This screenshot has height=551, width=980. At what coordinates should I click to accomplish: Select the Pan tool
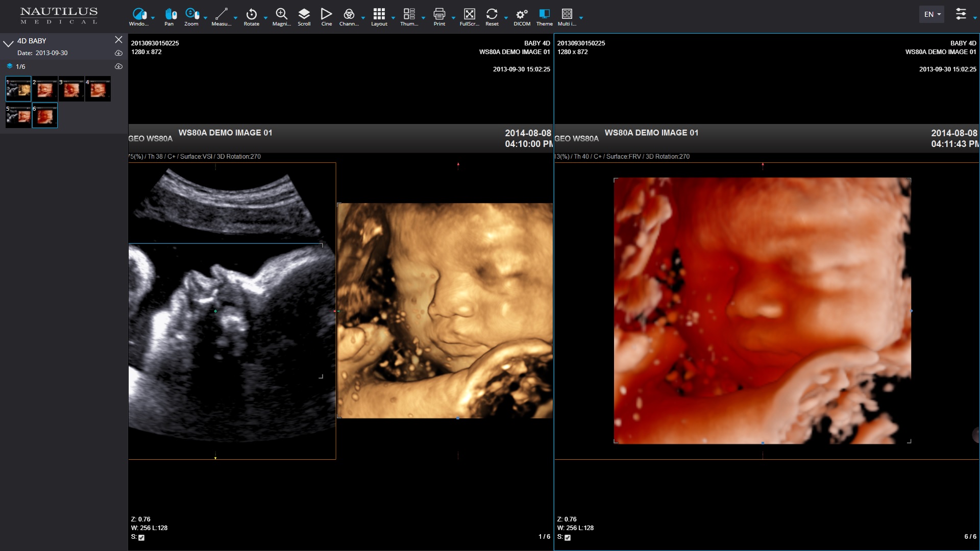(169, 16)
